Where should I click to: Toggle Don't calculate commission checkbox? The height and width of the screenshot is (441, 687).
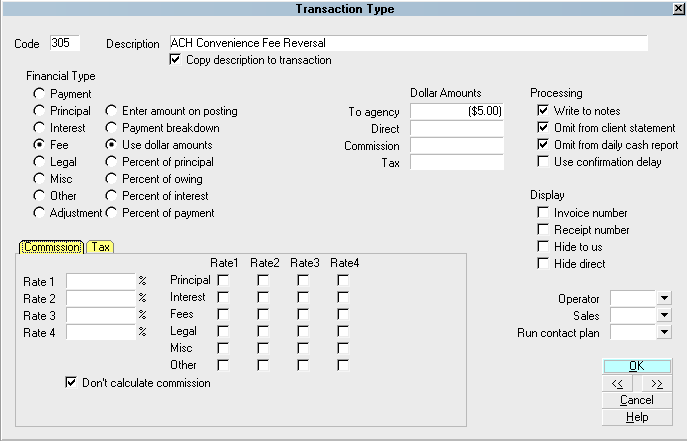click(71, 382)
